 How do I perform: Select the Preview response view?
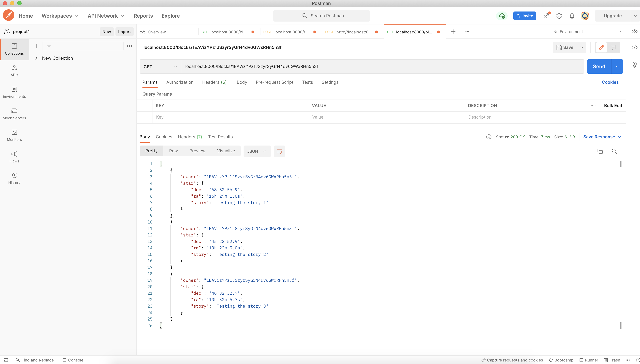tap(197, 151)
